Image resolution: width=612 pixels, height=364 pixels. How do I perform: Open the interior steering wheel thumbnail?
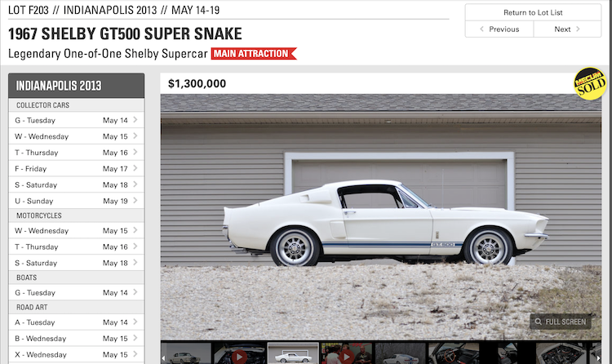(454, 353)
